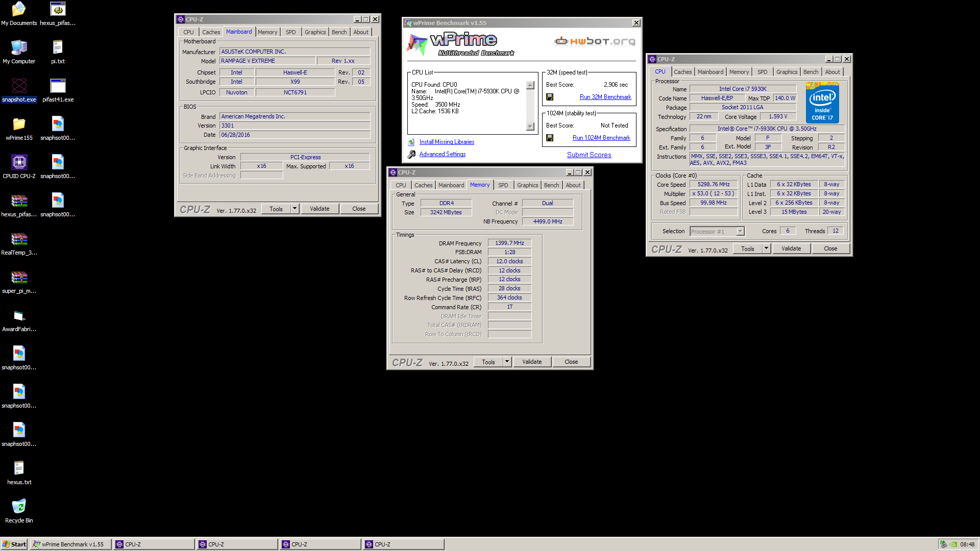Viewport: 980px width, 551px height.
Task: Click CPU List scrollbar down arrow
Action: click(530, 127)
